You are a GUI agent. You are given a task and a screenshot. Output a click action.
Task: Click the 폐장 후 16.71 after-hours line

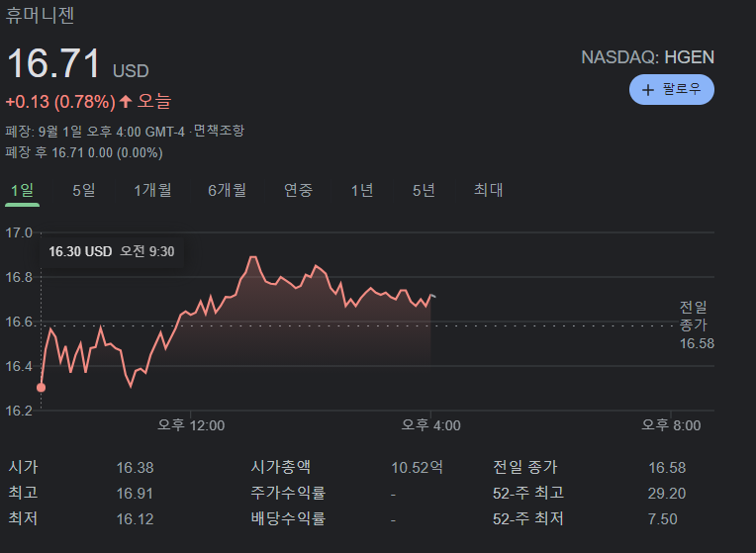84,152
